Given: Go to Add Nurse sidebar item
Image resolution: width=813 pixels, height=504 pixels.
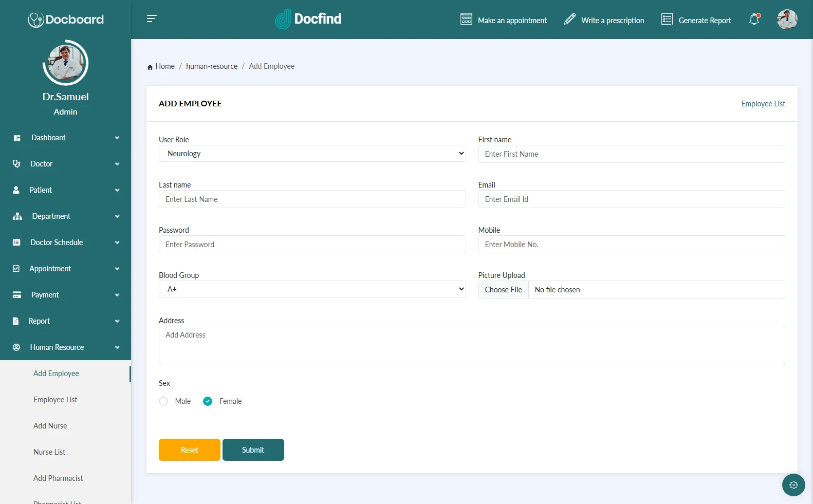Looking at the screenshot, I should coord(50,426).
